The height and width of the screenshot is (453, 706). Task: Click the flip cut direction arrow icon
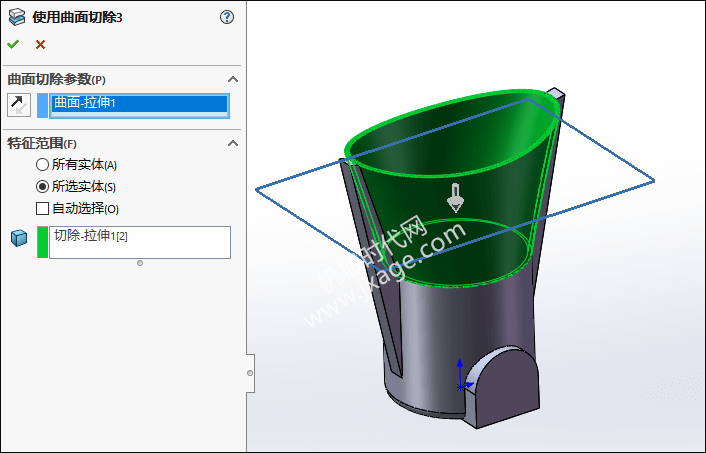[x=18, y=104]
